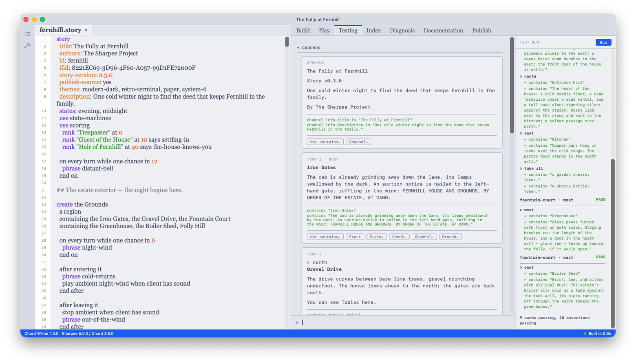Close the fernhill.story tab
636x364 pixels.
tap(86, 30)
